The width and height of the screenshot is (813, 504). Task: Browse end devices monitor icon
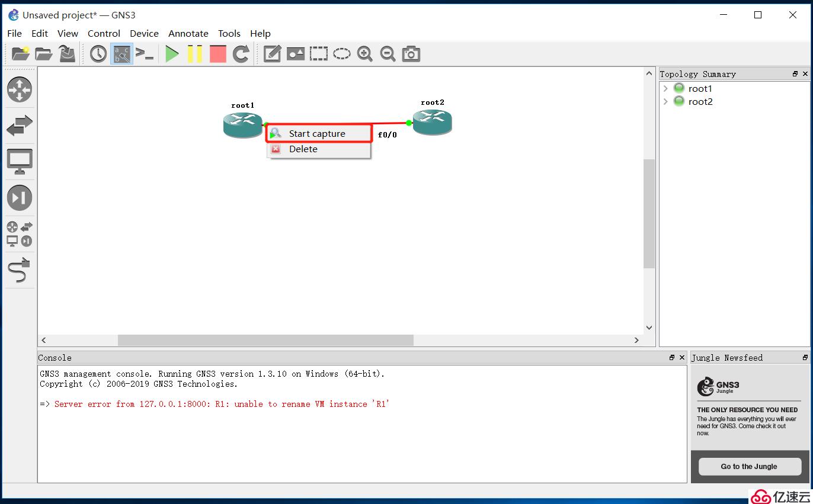[20, 162]
